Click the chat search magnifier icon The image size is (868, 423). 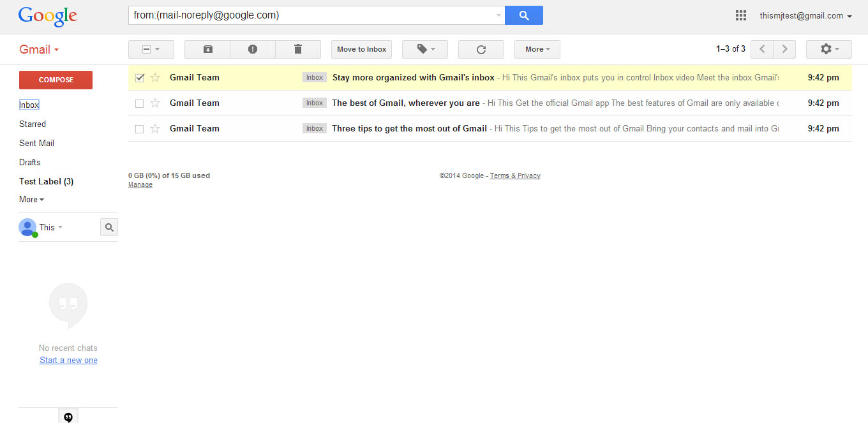(x=109, y=227)
